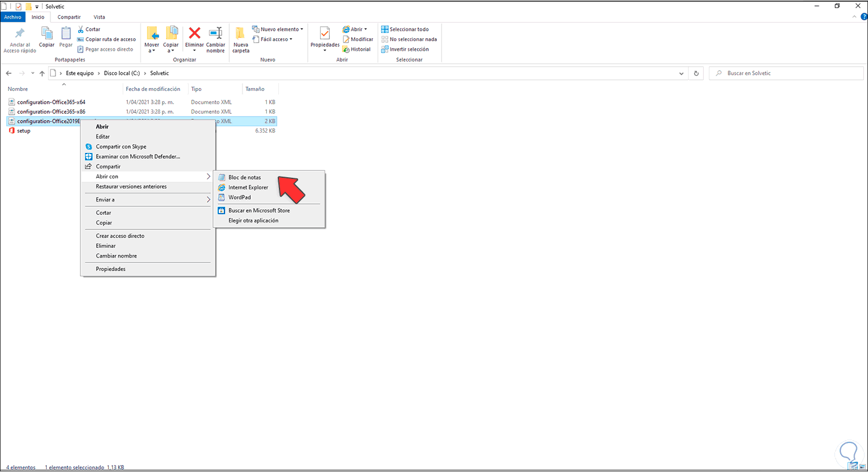
Task: Refresh the Solvetic folder view
Action: pyautogui.click(x=696, y=74)
